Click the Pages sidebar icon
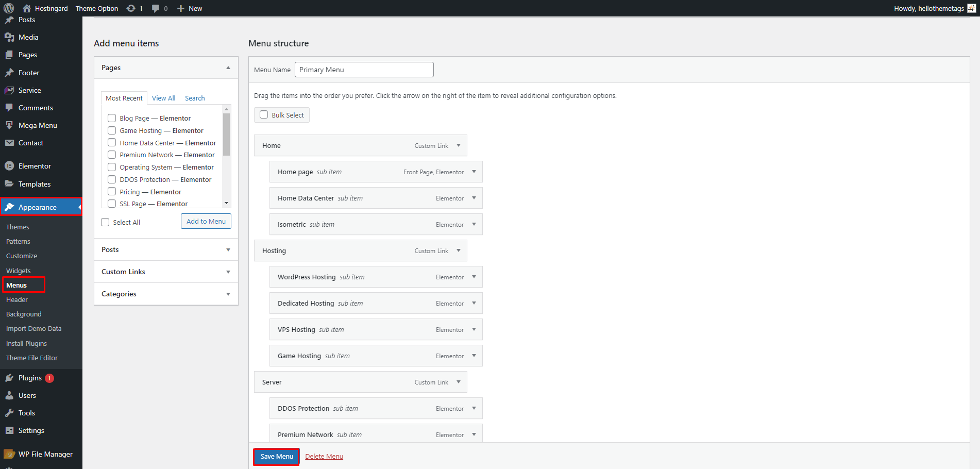Image resolution: width=980 pixels, height=469 pixels. (x=9, y=55)
